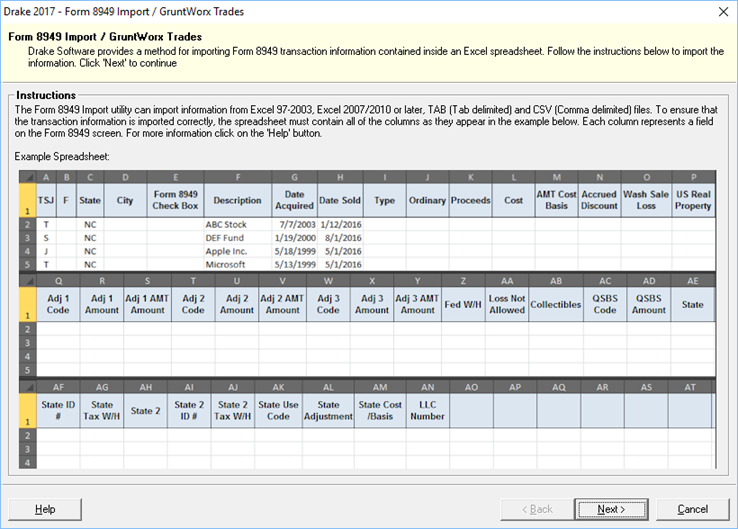
Task: Click the 'State ID #' header cell
Action: [58, 410]
